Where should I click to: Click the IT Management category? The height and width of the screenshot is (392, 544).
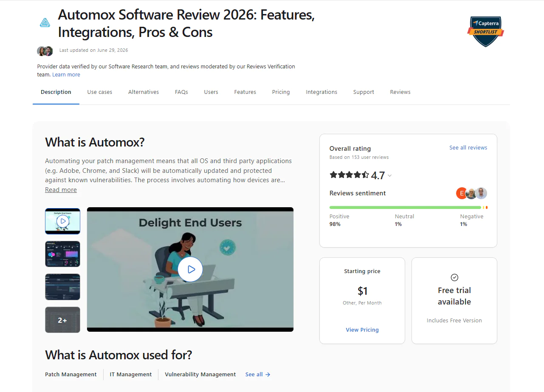click(x=131, y=375)
